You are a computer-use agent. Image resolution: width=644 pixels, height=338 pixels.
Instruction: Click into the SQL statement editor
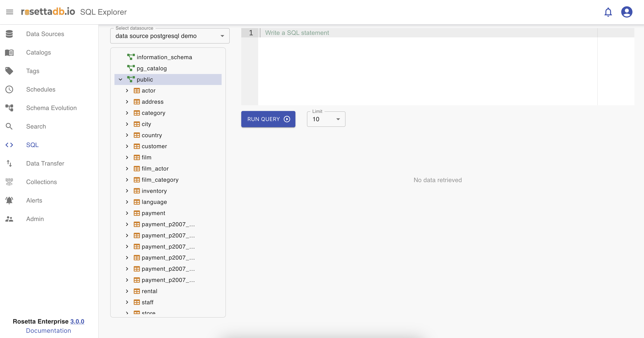[425, 67]
